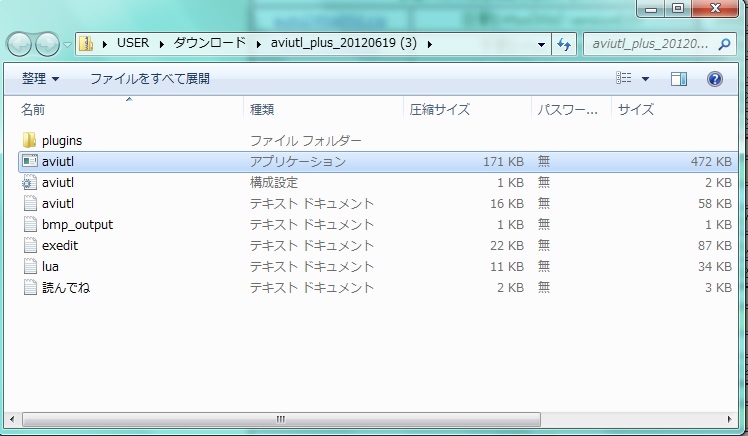748x436 pixels.
Task: Click the search magnifier icon
Action: point(724,44)
